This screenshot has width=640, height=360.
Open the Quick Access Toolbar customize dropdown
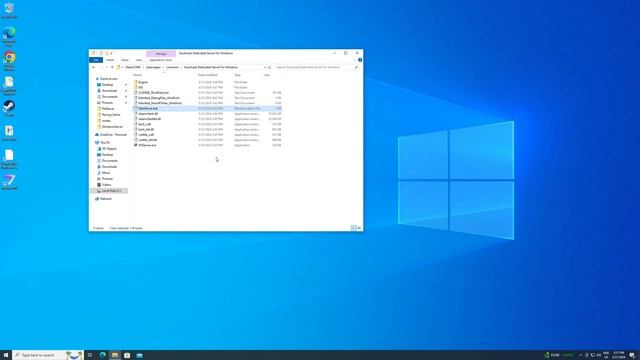click(111, 53)
